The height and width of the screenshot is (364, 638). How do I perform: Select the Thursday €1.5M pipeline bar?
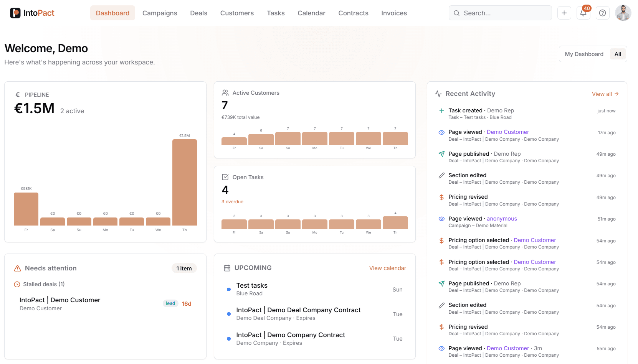(184, 182)
